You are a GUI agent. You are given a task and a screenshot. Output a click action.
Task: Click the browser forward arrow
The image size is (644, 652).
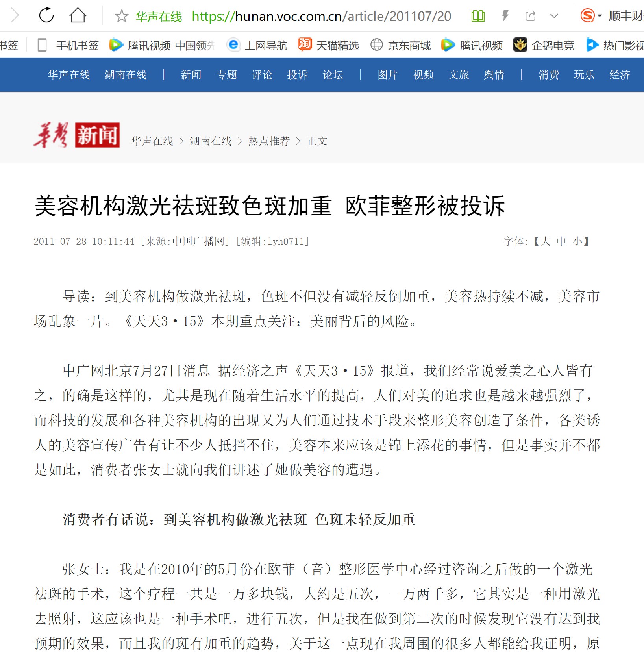coord(15,16)
